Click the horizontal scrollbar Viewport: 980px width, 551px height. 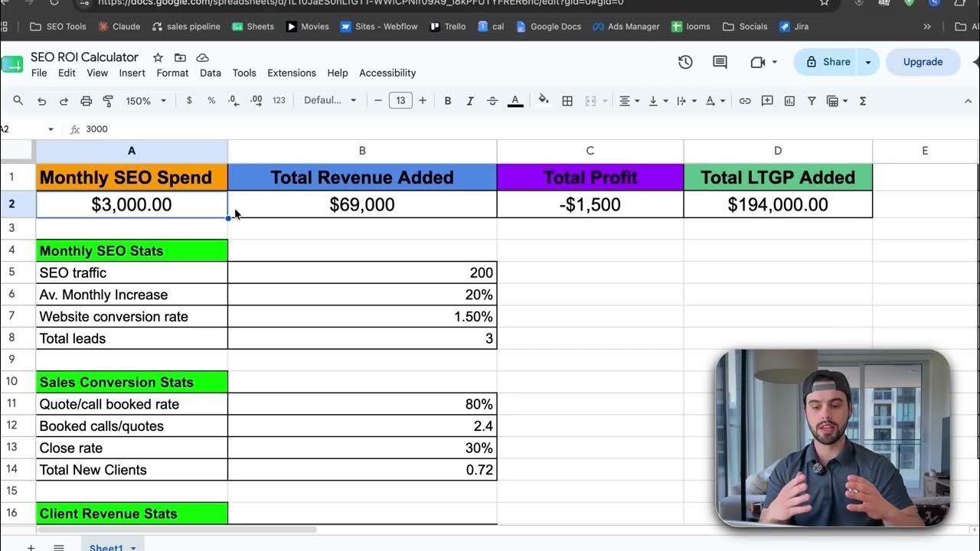178,530
